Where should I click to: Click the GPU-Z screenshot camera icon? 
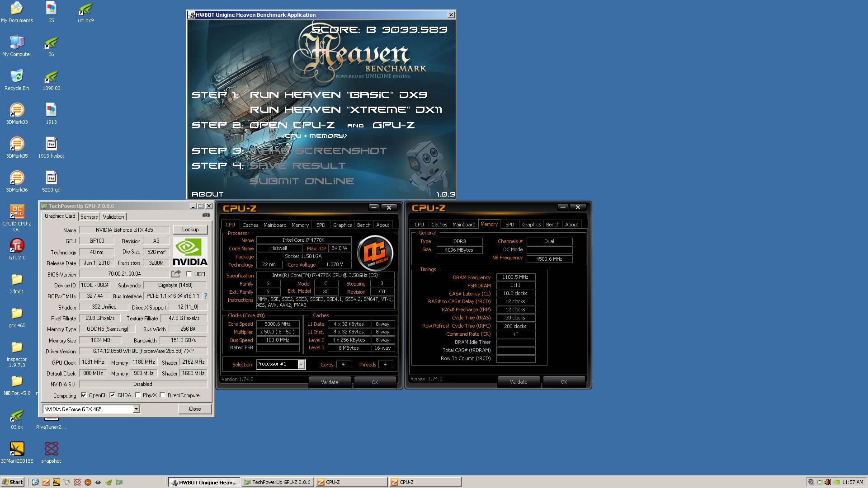tap(206, 216)
